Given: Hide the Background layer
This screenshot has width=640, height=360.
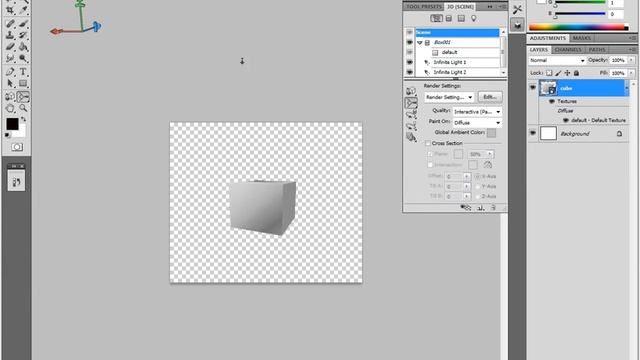Looking at the screenshot, I should (x=533, y=133).
